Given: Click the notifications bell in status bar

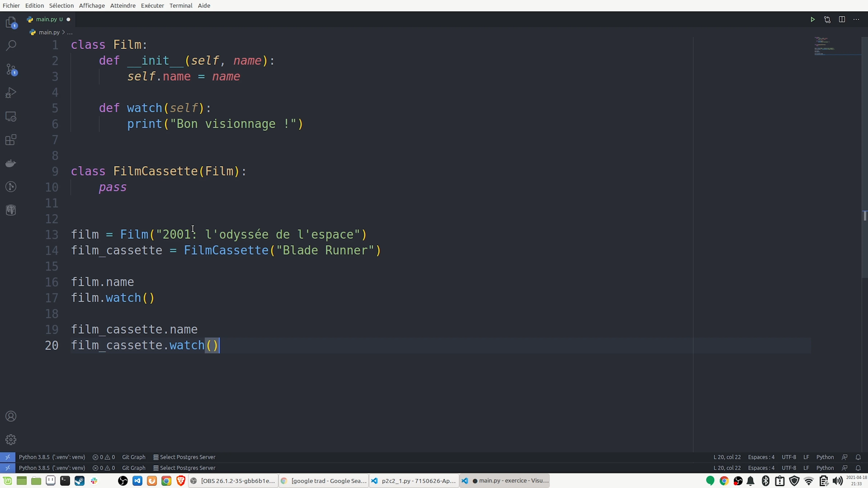Looking at the screenshot, I should pyautogui.click(x=858, y=457).
